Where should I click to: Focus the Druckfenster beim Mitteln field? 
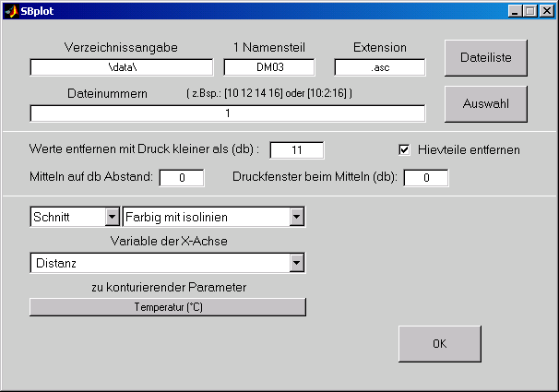click(x=424, y=177)
